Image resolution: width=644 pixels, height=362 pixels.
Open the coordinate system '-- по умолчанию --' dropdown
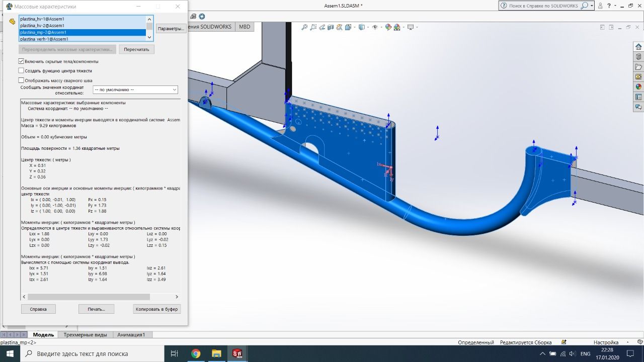click(x=135, y=89)
